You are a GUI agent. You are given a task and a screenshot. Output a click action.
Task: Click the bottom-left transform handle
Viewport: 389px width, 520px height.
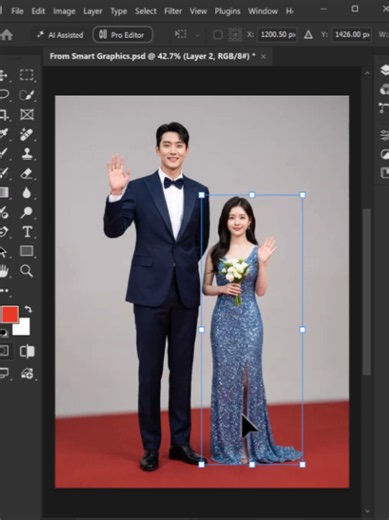201,464
